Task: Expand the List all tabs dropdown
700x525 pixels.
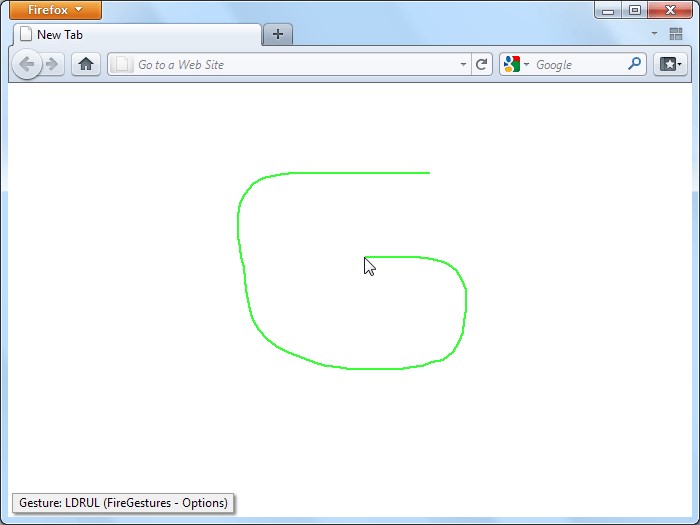Action: [x=654, y=34]
